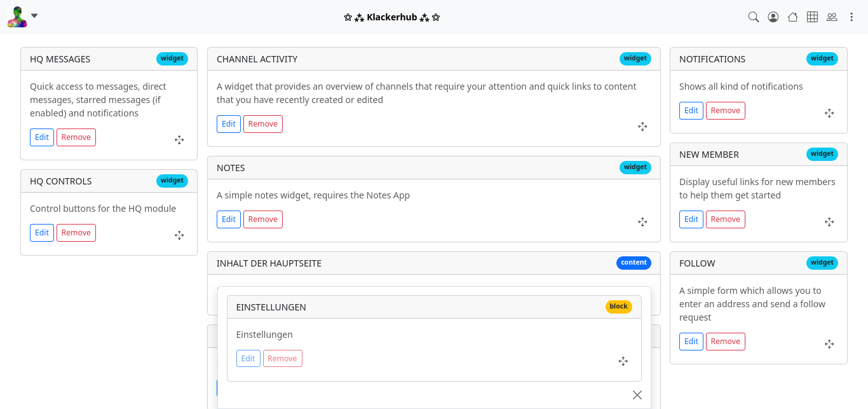The width and height of the screenshot is (868, 409).
Task: Open the search icon in top bar
Action: point(754,17)
